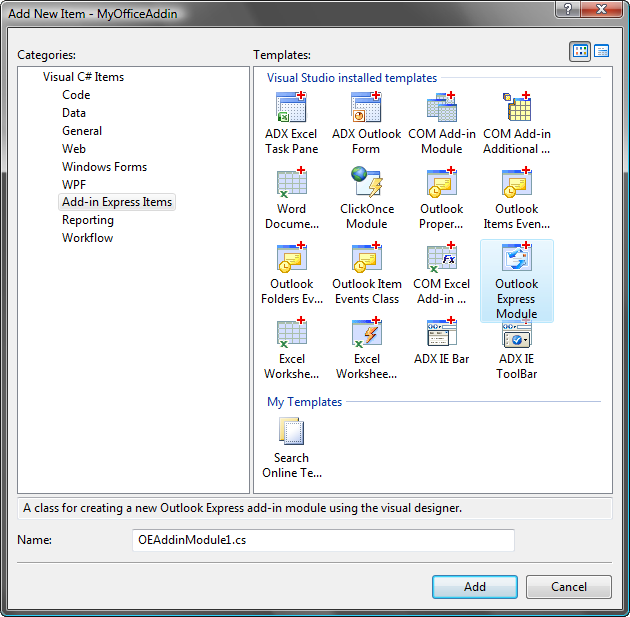Image resolution: width=630 pixels, height=617 pixels.
Task: Choose the WPF category
Action: point(74,185)
